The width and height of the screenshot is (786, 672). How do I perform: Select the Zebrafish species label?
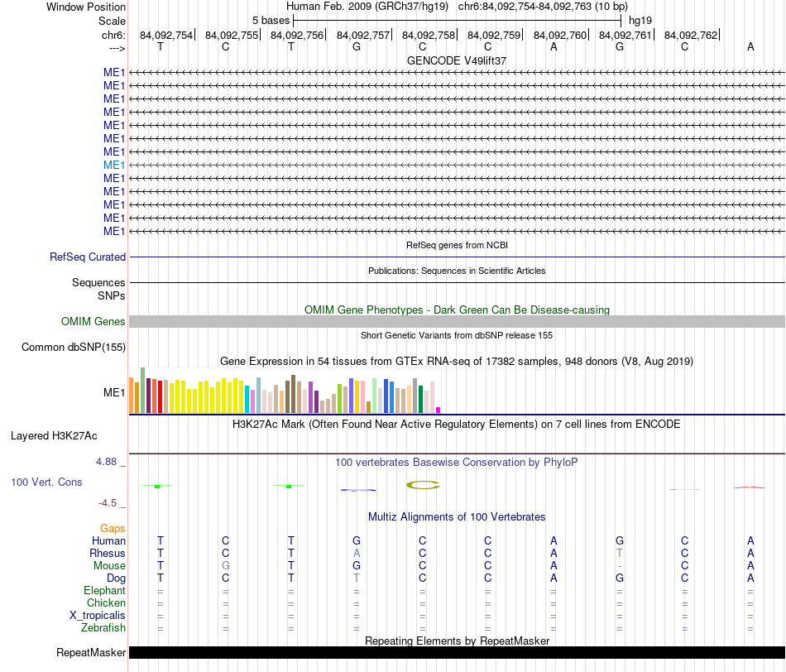[x=103, y=628]
